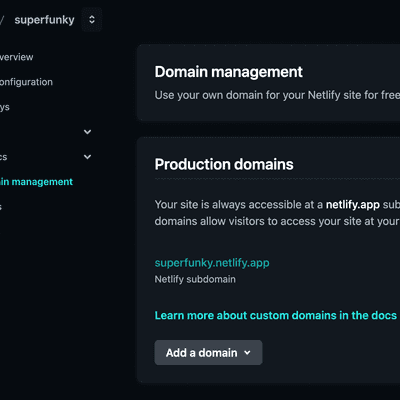
Task: Open the Overview sidebar item
Action: point(16,57)
